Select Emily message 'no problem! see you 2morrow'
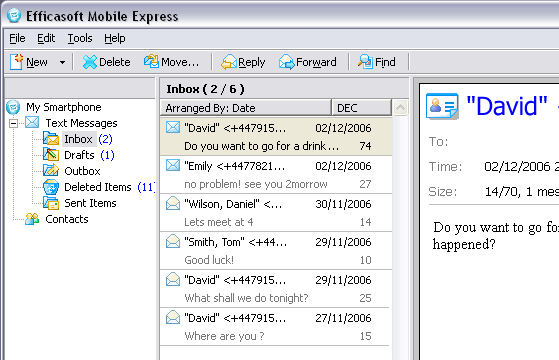The height and width of the screenshot is (360, 559). pyautogui.click(x=276, y=175)
